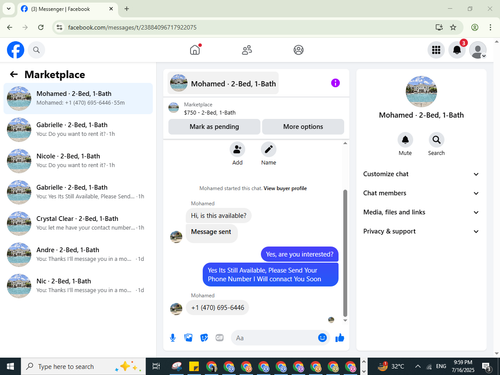Click the chat scroll up arrow
This screenshot has width=500, height=375.
click(345, 143)
